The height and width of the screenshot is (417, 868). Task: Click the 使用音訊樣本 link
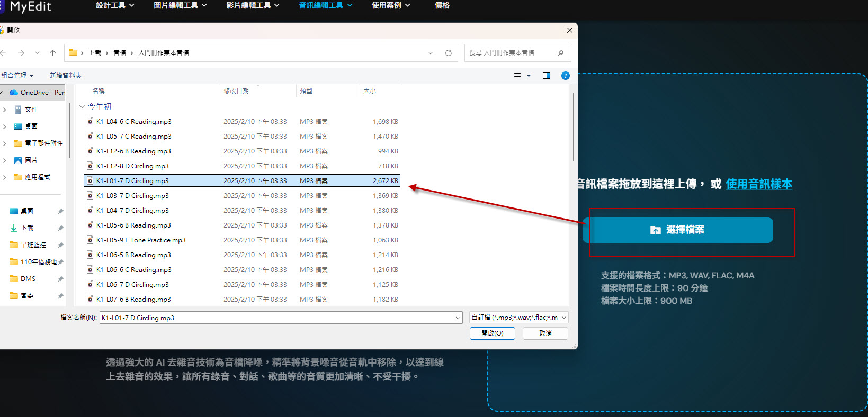(758, 184)
